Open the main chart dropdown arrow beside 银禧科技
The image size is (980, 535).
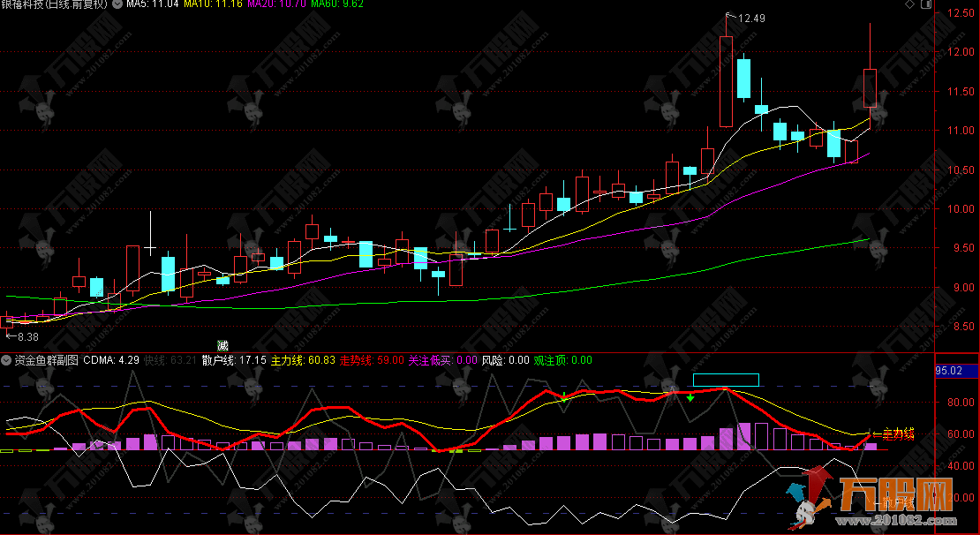pyautogui.click(x=117, y=5)
